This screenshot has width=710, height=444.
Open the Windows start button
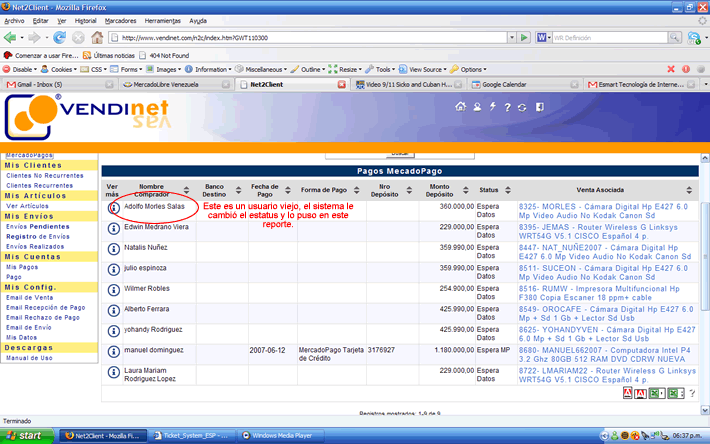[x=27, y=436]
